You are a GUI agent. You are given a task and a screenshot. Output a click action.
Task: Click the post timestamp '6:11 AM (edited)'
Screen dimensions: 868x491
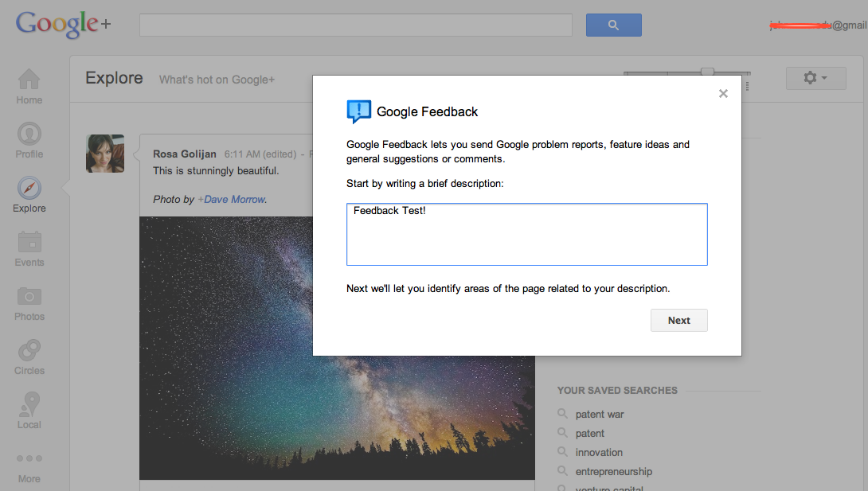coord(260,154)
